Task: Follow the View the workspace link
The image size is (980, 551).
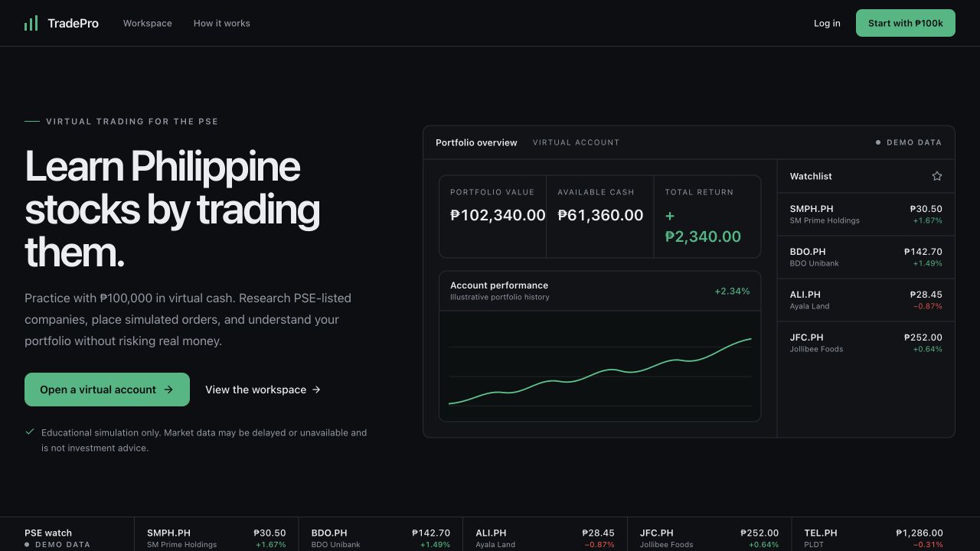Action: coord(263,390)
